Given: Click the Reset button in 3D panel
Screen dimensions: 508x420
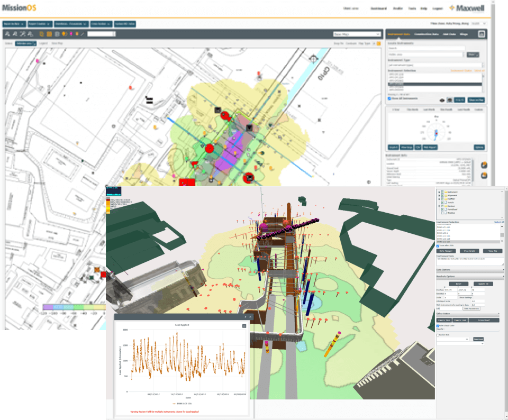Looking at the screenshot, I should tap(458, 284).
